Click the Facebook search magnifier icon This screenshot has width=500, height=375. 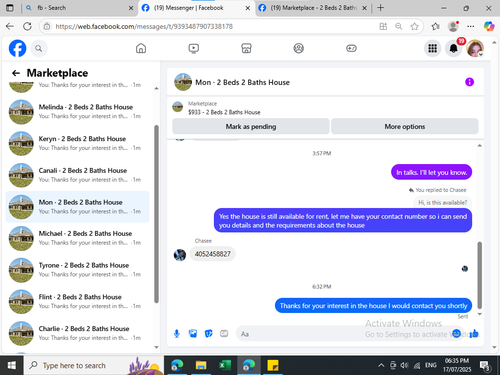39,49
